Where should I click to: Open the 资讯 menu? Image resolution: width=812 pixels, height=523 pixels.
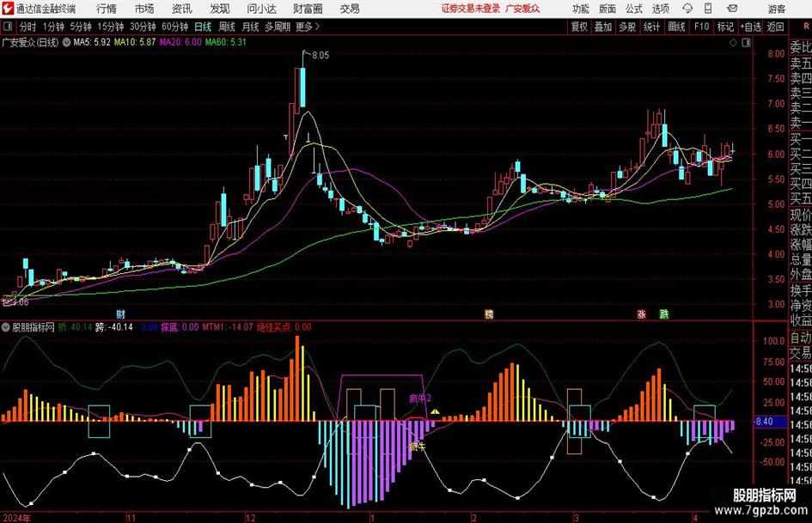(x=182, y=9)
